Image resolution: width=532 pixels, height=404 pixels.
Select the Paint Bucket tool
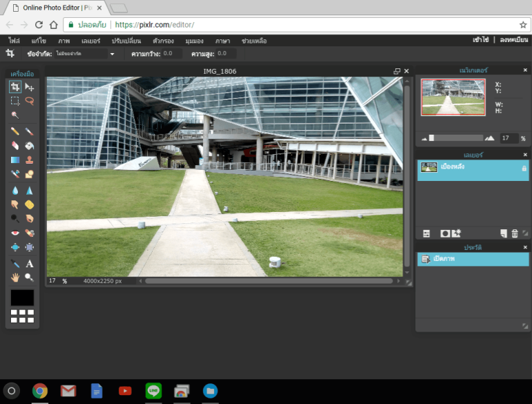(x=30, y=146)
